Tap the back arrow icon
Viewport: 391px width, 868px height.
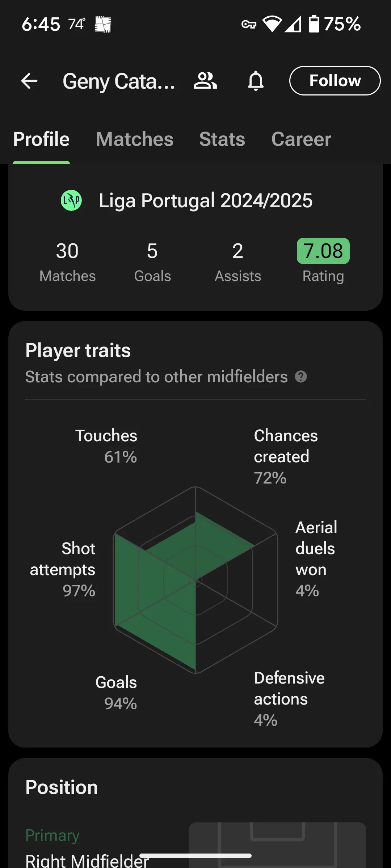tap(29, 81)
